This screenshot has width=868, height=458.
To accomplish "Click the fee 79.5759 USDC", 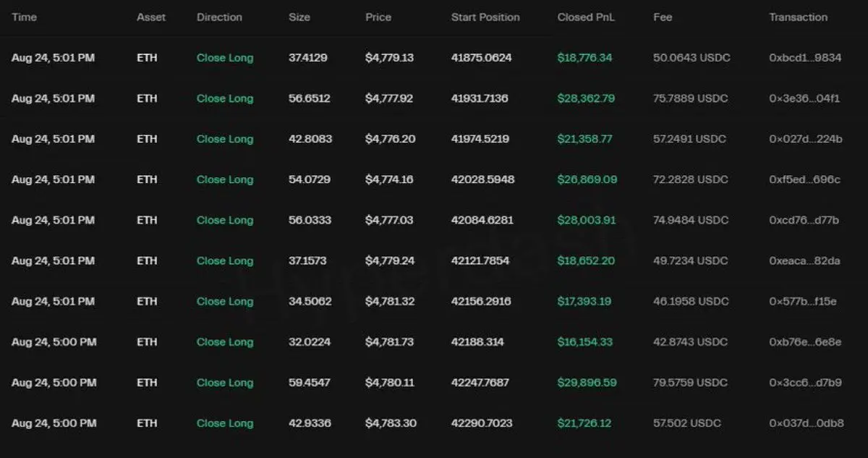I will (691, 382).
